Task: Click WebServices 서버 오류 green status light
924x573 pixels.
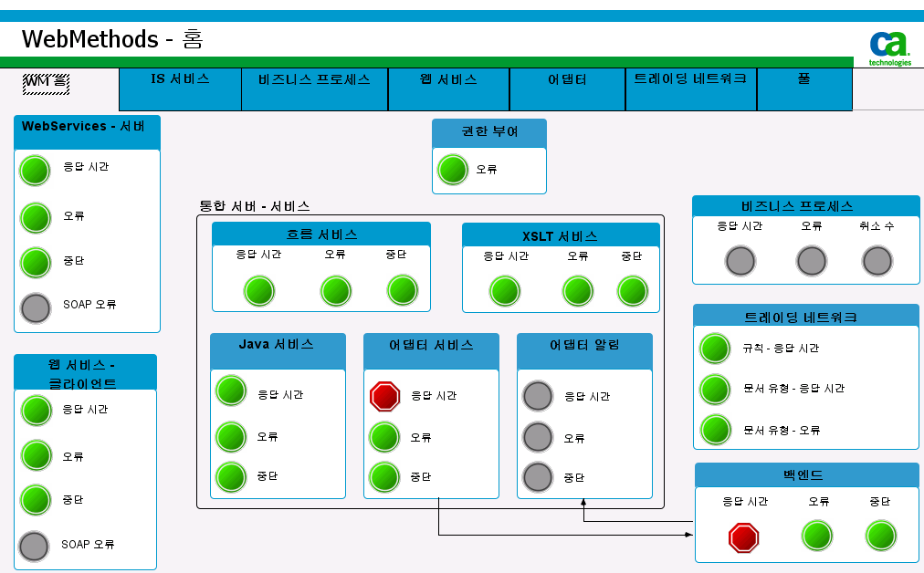Action: [x=36, y=218]
